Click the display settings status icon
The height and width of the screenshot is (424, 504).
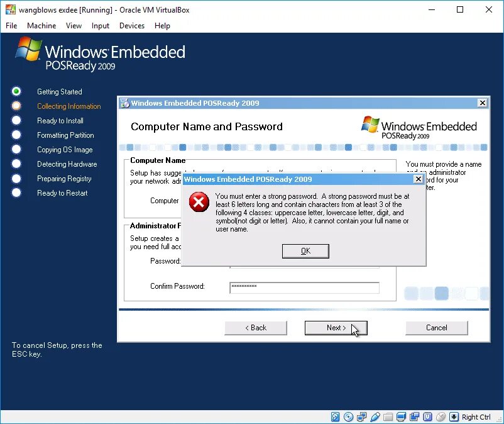pos(401,417)
